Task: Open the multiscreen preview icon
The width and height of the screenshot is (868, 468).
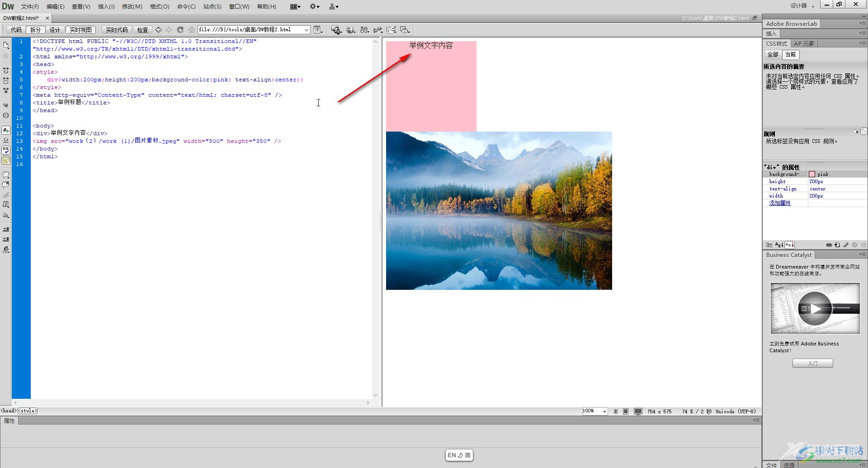Action: click(336, 30)
